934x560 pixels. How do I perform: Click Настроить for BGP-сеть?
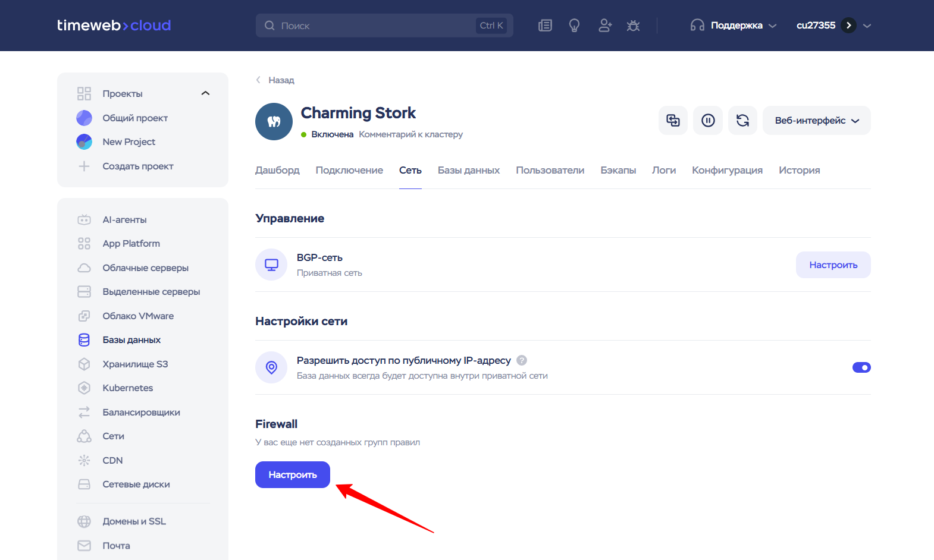833,265
